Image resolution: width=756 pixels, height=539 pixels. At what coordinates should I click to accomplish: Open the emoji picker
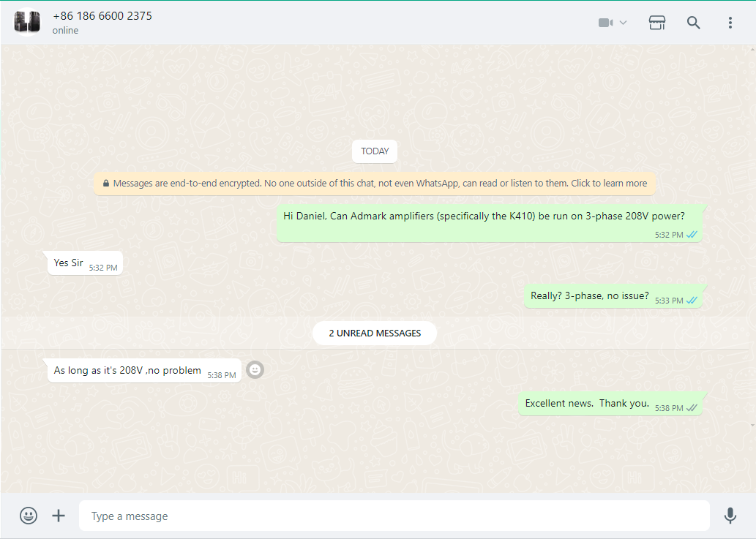[29, 516]
